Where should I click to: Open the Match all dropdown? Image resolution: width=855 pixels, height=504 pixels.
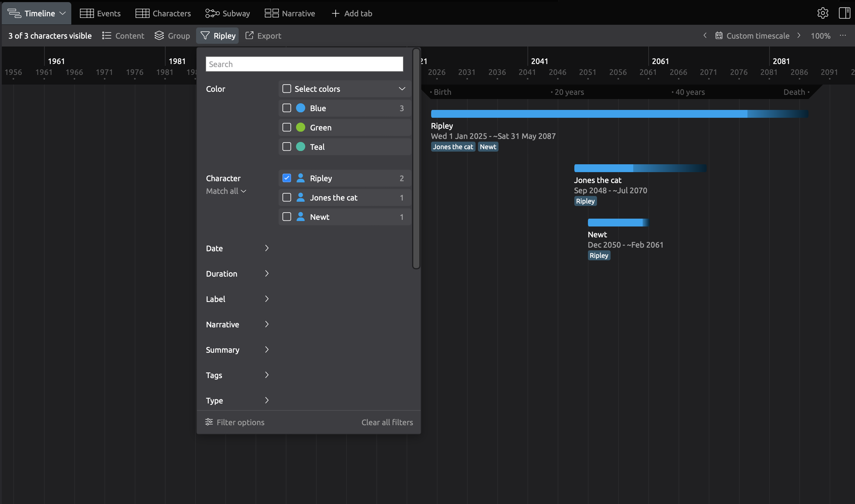pyautogui.click(x=226, y=191)
